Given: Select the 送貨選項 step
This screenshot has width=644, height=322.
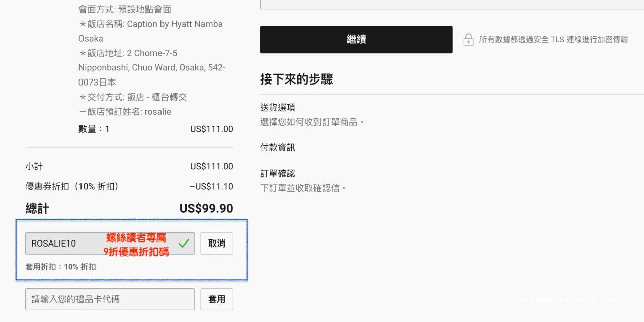Looking at the screenshot, I should pos(278,107).
